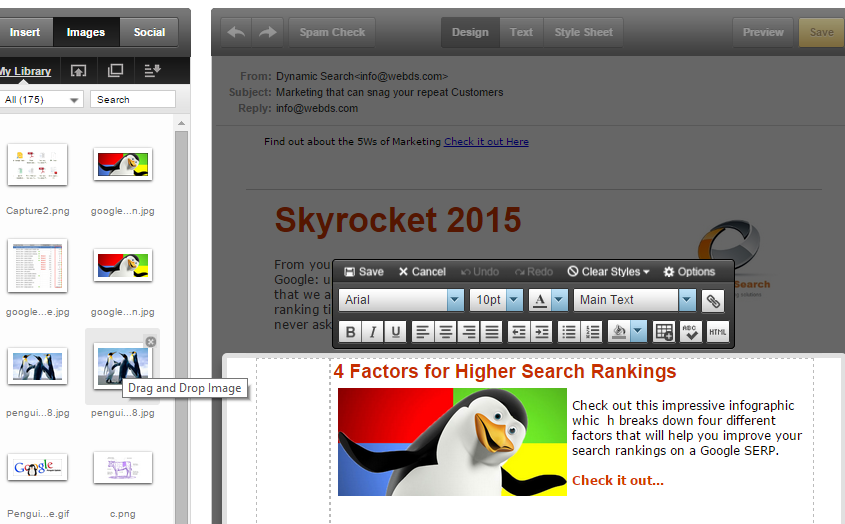Click the insert link chain icon

[713, 301]
